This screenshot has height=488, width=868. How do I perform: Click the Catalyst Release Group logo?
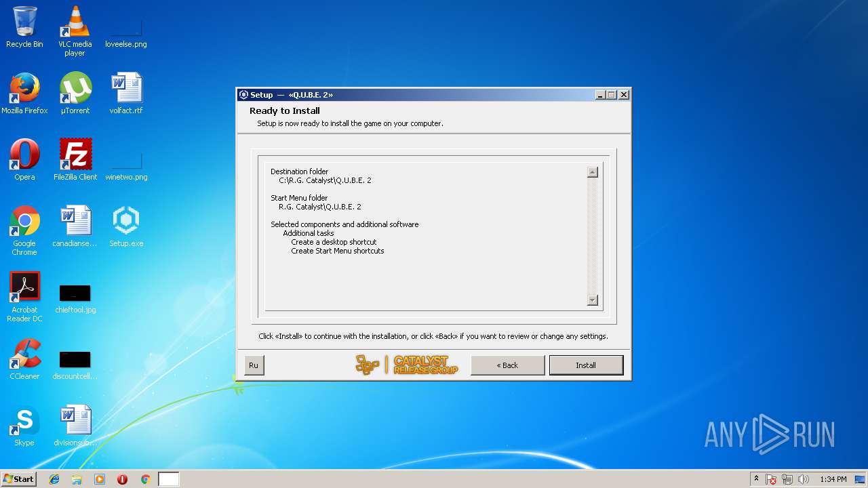[407, 365]
